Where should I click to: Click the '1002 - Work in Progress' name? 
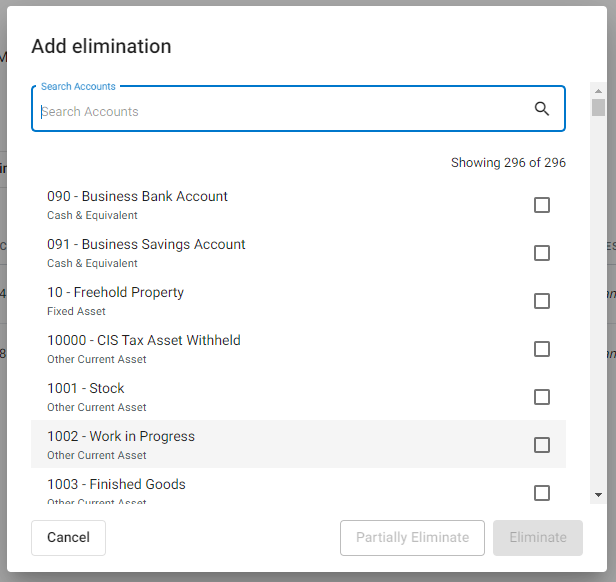121,436
